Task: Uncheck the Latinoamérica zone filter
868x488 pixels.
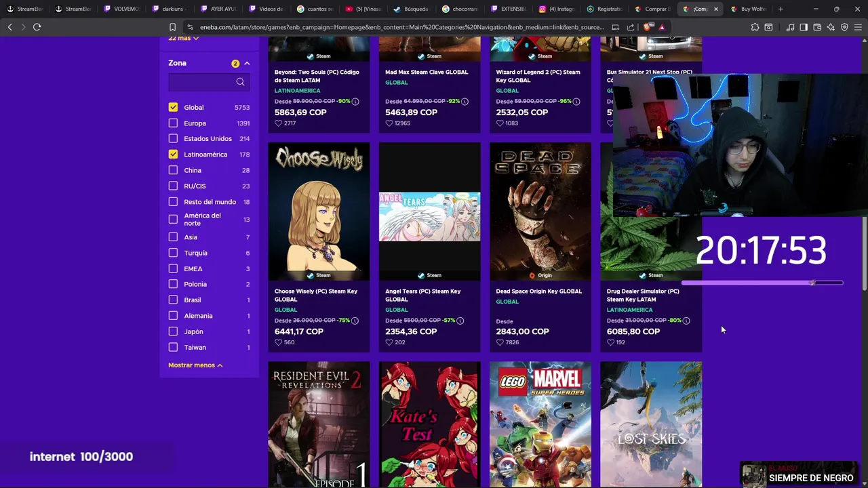Action: [x=173, y=155]
